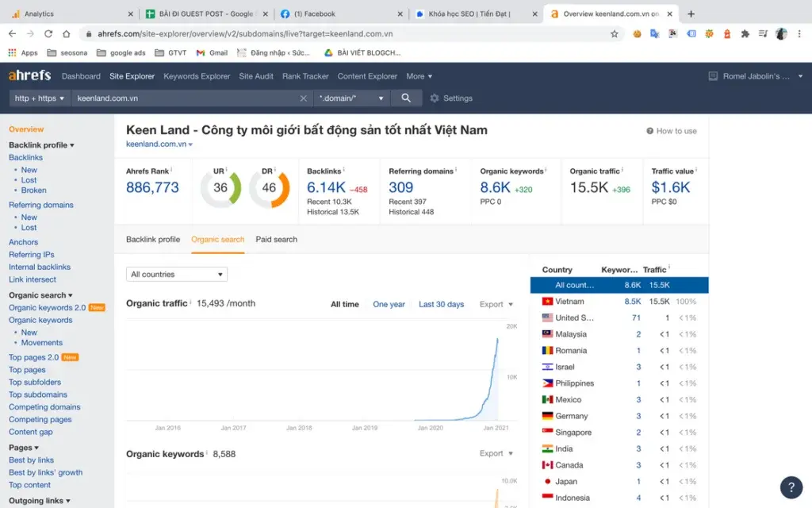Open Competing domains in sidebar
This screenshot has width=812, height=508.
(44, 407)
